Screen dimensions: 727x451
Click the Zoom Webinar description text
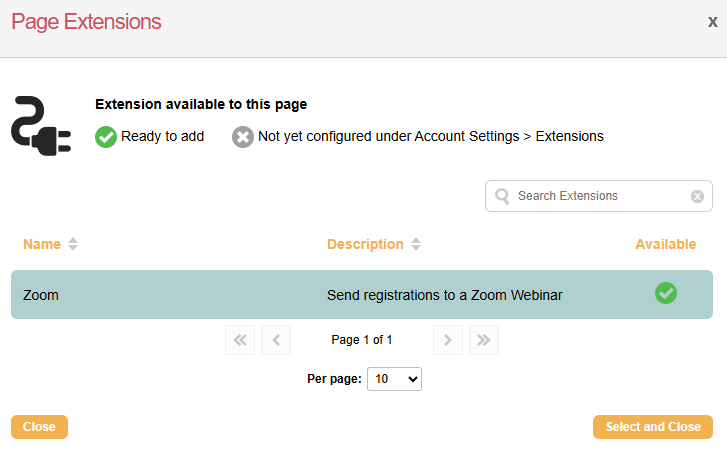pos(445,295)
